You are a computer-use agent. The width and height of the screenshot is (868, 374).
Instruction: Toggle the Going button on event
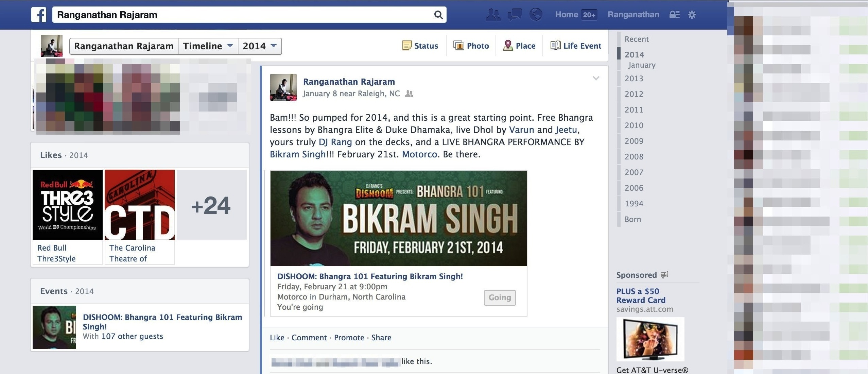(500, 297)
